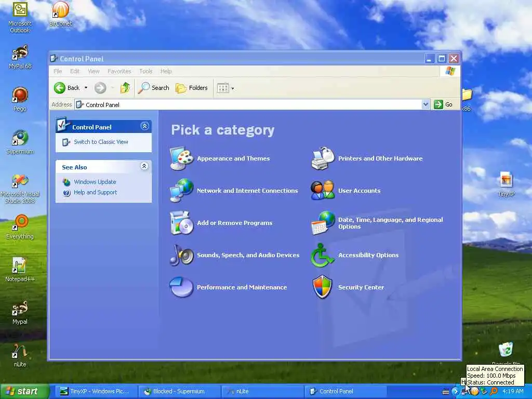Select the Supermium desktop icon
Screen dimensions: 532x399
click(x=20, y=142)
